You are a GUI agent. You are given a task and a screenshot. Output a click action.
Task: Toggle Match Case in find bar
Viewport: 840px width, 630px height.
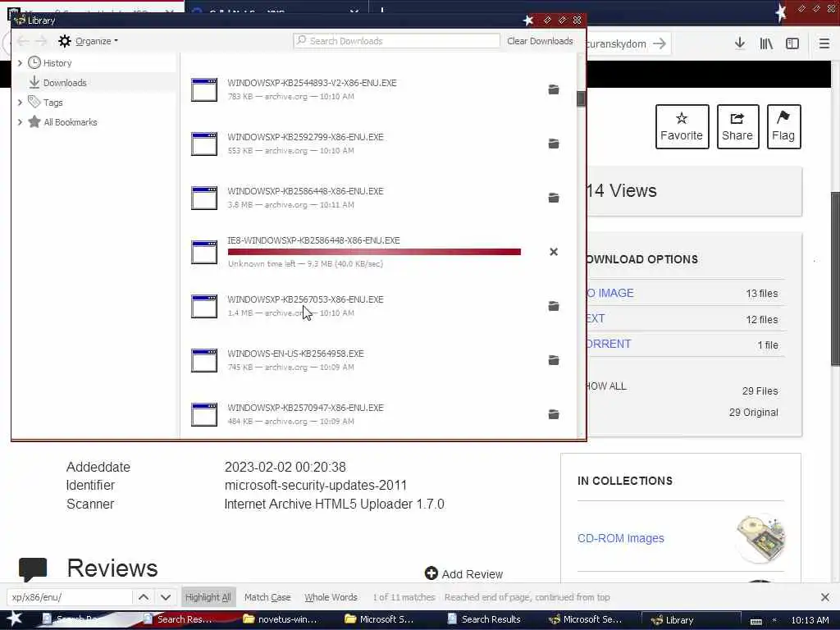(x=267, y=597)
